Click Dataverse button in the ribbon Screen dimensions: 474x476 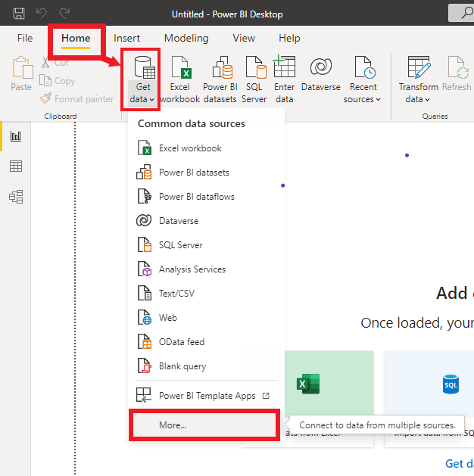(x=320, y=74)
